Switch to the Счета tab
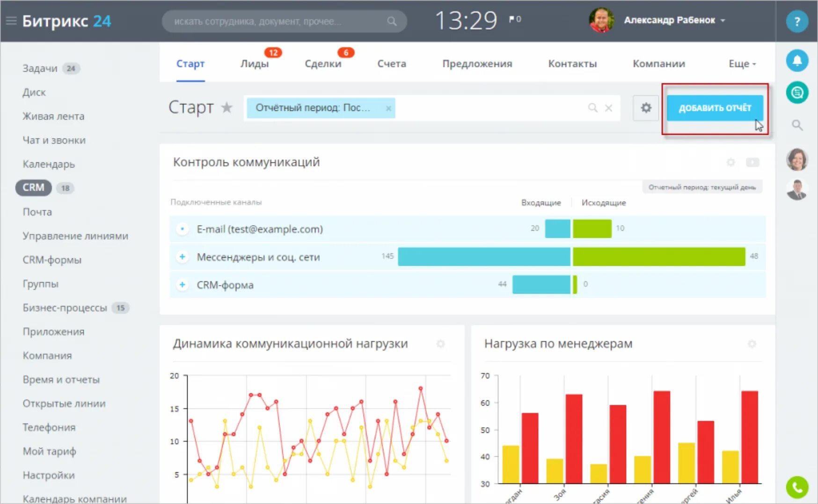818x504 pixels. (392, 64)
